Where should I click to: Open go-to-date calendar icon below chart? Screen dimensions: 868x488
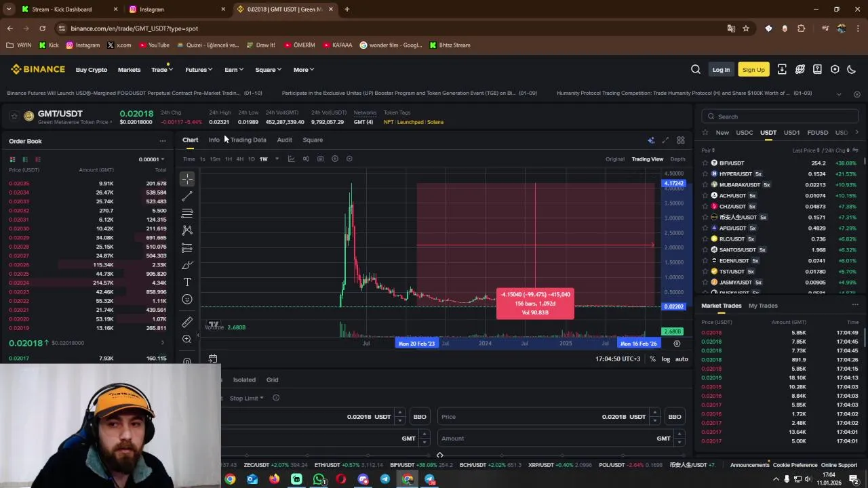click(212, 359)
